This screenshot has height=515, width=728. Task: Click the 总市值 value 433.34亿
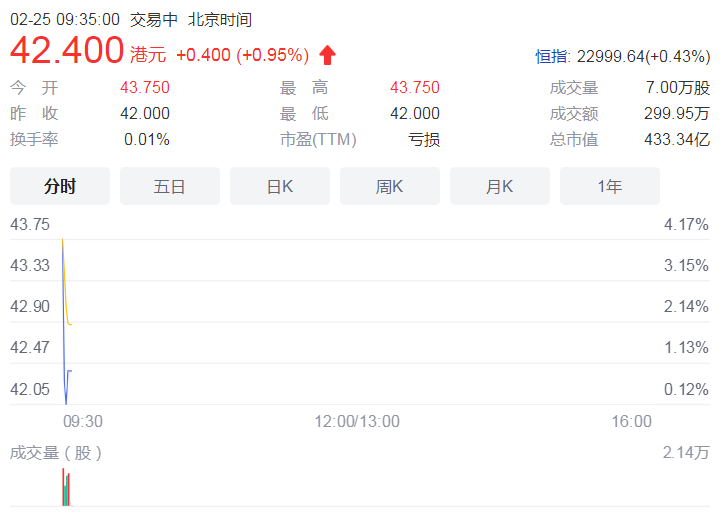(x=677, y=139)
